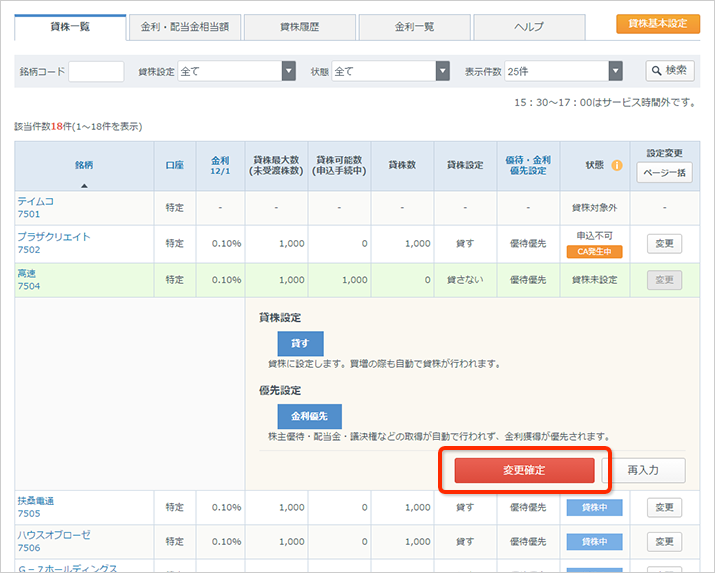Toggle the 貸す lending setting button
The width and height of the screenshot is (715, 573).
pyautogui.click(x=300, y=342)
